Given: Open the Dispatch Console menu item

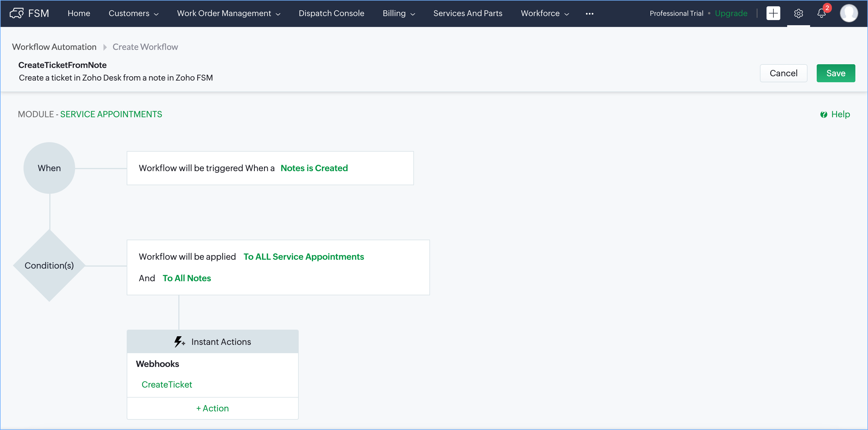Looking at the screenshot, I should click(331, 13).
